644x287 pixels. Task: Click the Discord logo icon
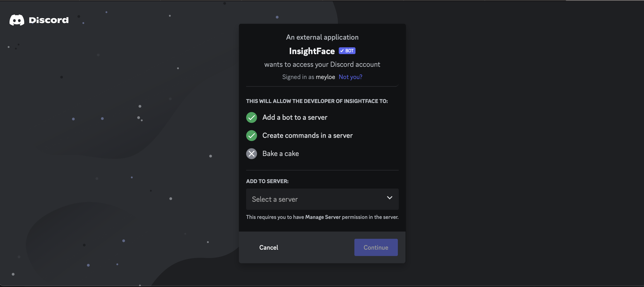click(x=17, y=20)
